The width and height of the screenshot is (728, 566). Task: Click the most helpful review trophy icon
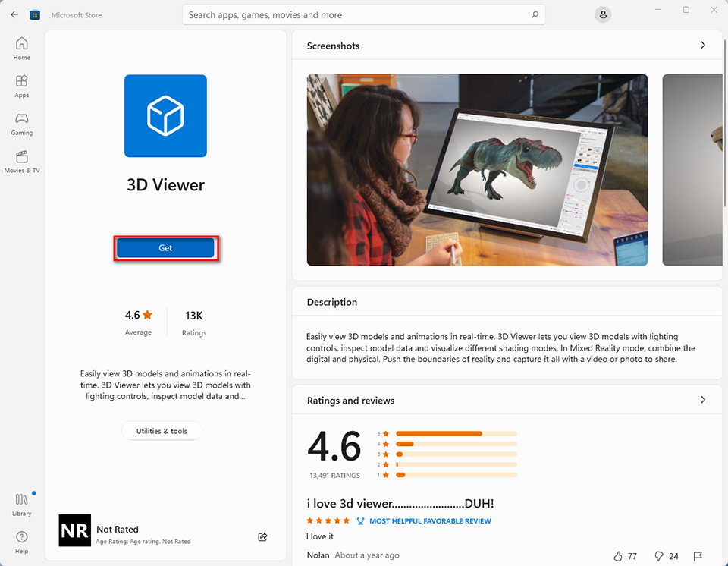tap(360, 521)
